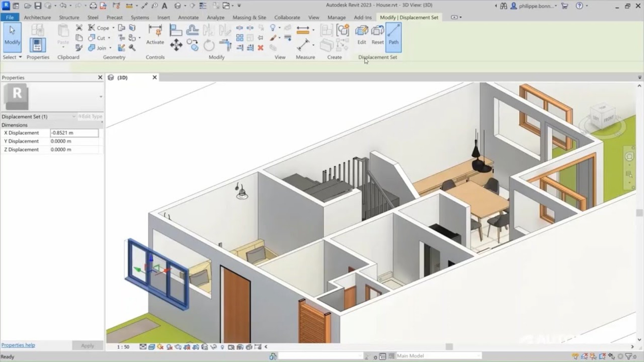Click Edit in the Displacement Set panel
This screenshot has height=362, width=644.
pos(361,35)
